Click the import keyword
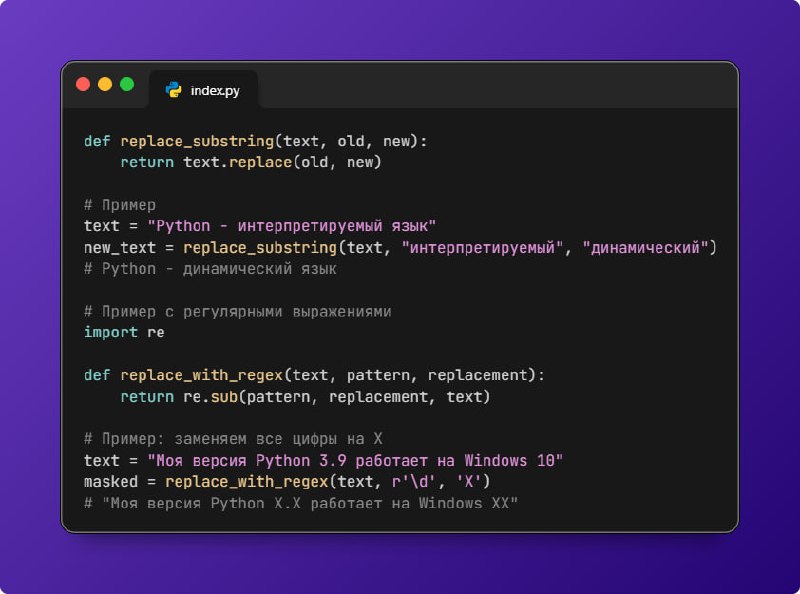The width and height of the screenshot is (800, 594). (111, 333)
